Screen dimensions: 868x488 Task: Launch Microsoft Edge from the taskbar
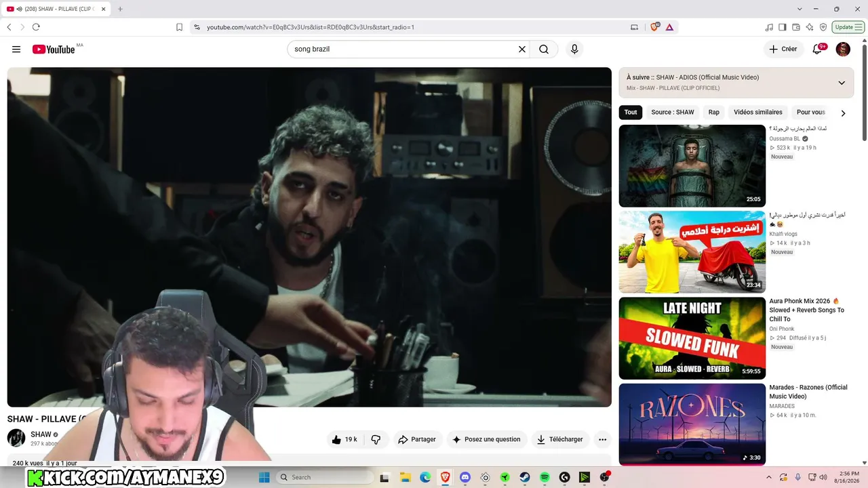(x=425, y=477)
